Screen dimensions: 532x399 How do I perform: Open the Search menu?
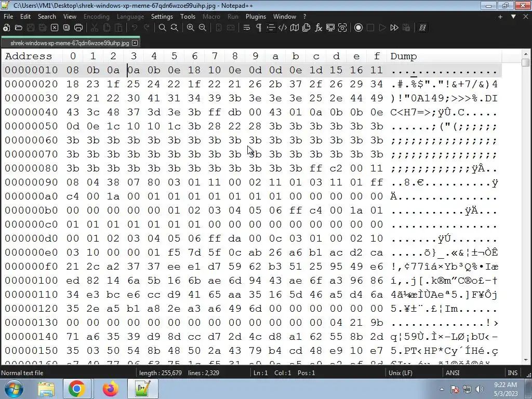pos(47,16)
